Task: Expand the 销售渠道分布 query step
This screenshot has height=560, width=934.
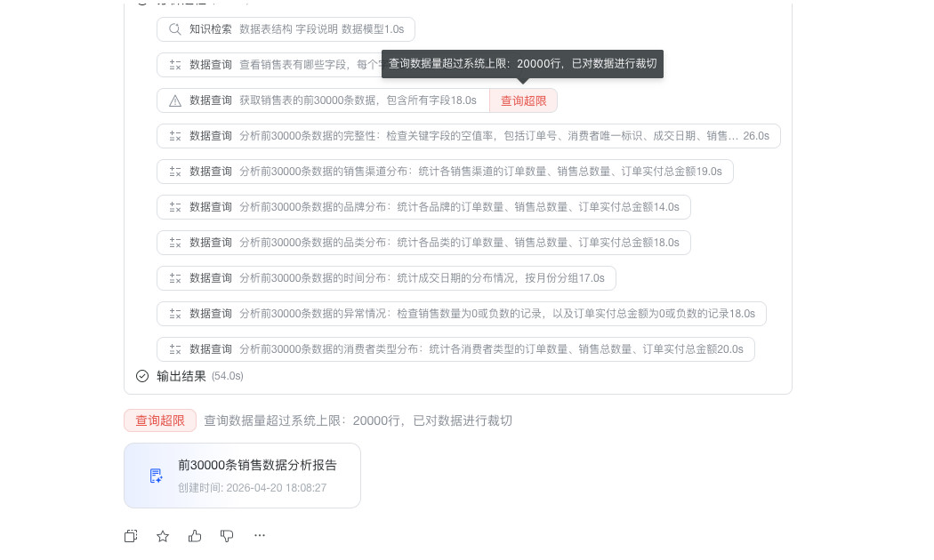Action: pyautogui.click(x=445, y=172)
